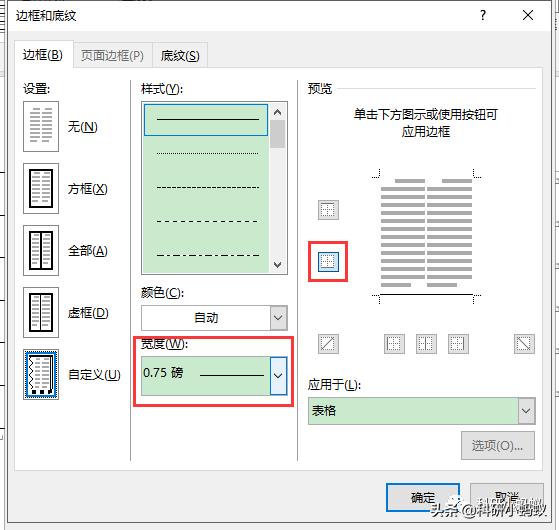Toggle the diagonal-down border button
This screenshot has width=559, height=530.
click(x=524, y=344)
